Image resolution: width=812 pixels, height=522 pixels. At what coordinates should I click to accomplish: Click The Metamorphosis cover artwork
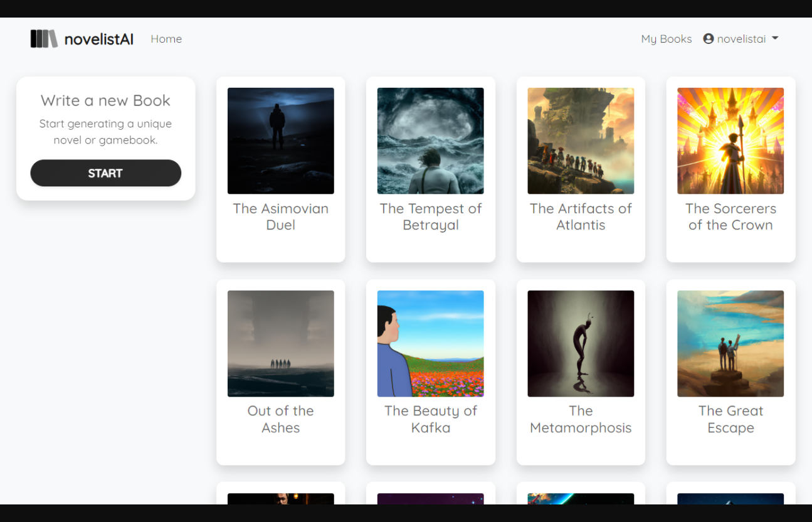tap(581, 343)
